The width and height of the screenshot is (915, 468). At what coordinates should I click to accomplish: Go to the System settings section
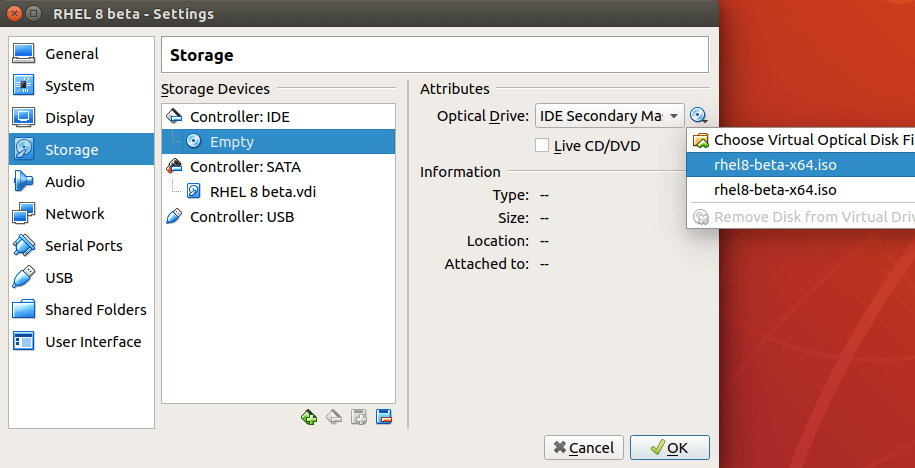pos(69,86)
